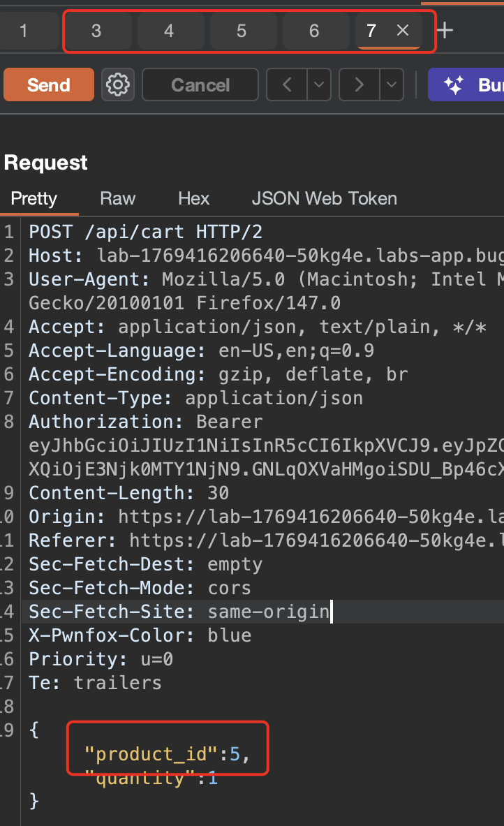Select Repeater tab 5
The image size is (504, 826).
[x=242, y=31]
